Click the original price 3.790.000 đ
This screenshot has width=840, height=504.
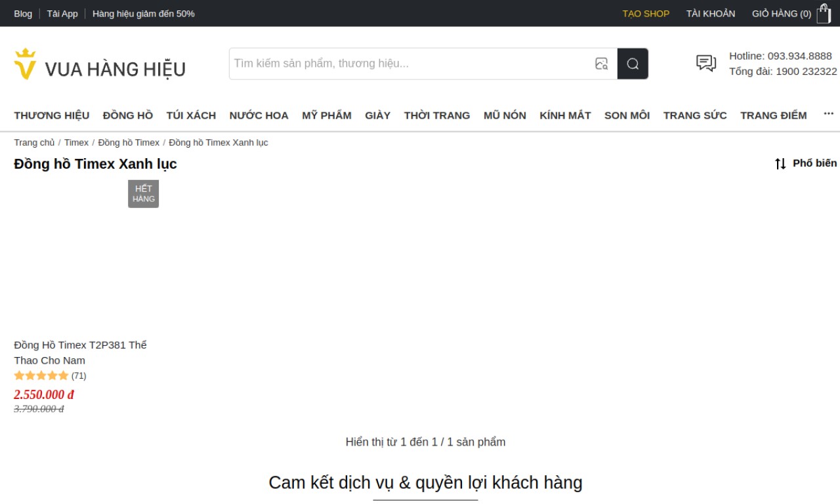[x=39, y=409]
